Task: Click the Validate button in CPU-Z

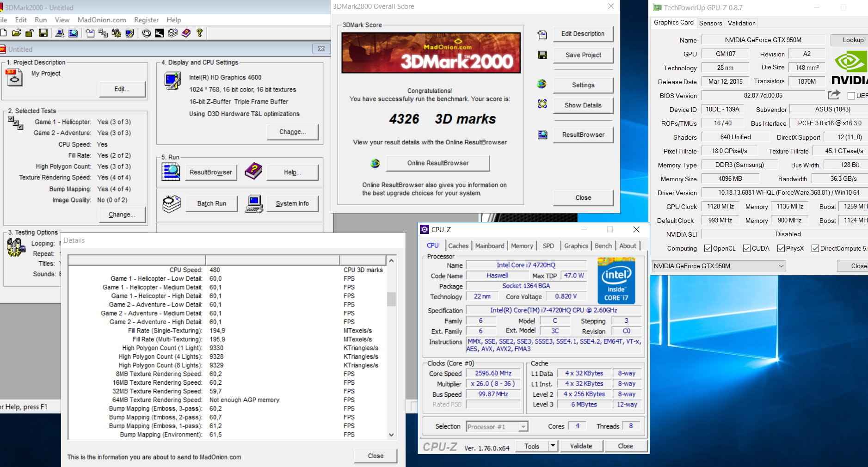Action: pyautogui.click(x=581, y=446)
